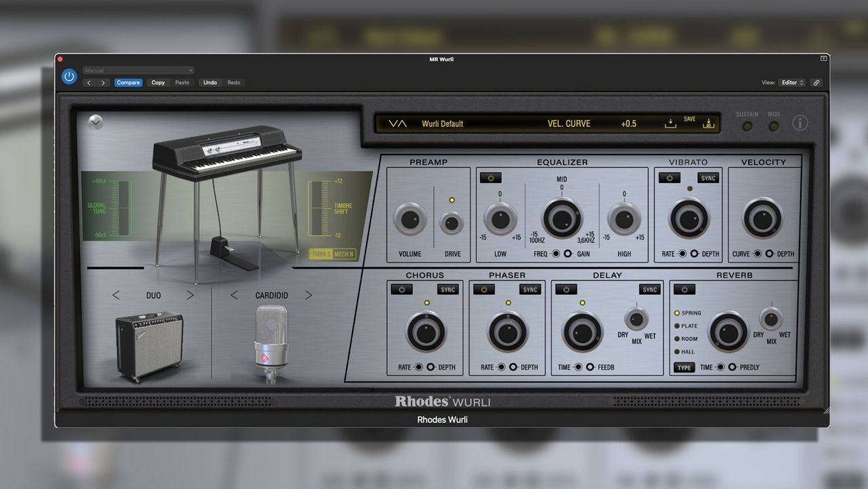The image size is (868, 489).
Task: Click the Redo button
Action: (234, 83)
